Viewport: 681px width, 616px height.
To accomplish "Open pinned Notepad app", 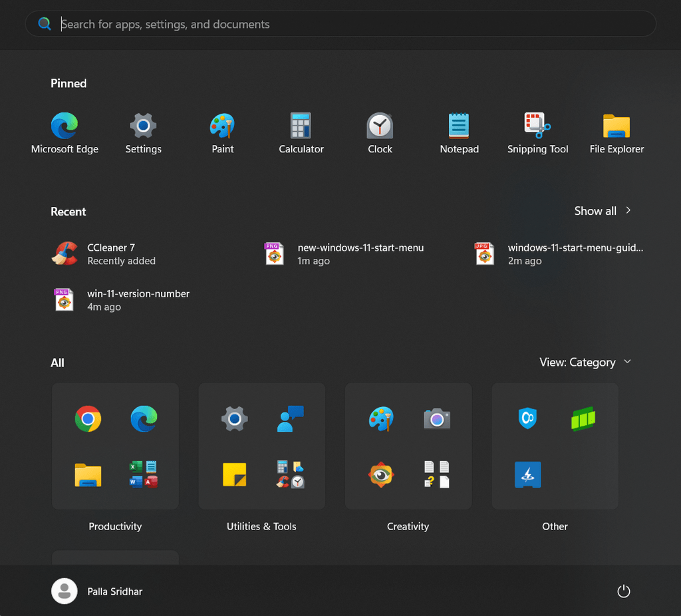I will (459, 133).
